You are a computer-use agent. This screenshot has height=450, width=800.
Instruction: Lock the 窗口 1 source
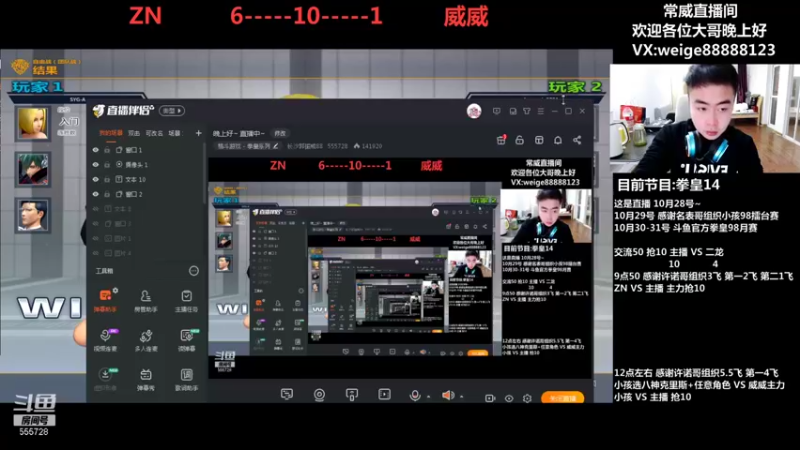click(x=107, y=150)
